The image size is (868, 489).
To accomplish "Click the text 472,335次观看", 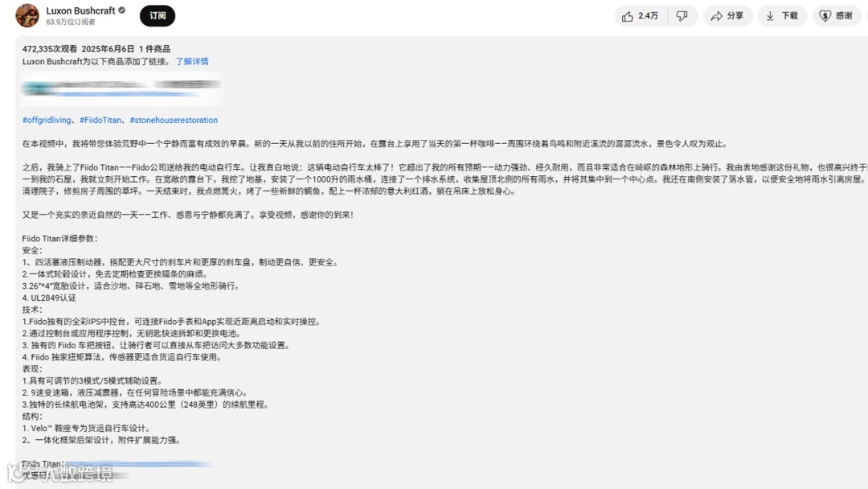I will coord(50,49).
